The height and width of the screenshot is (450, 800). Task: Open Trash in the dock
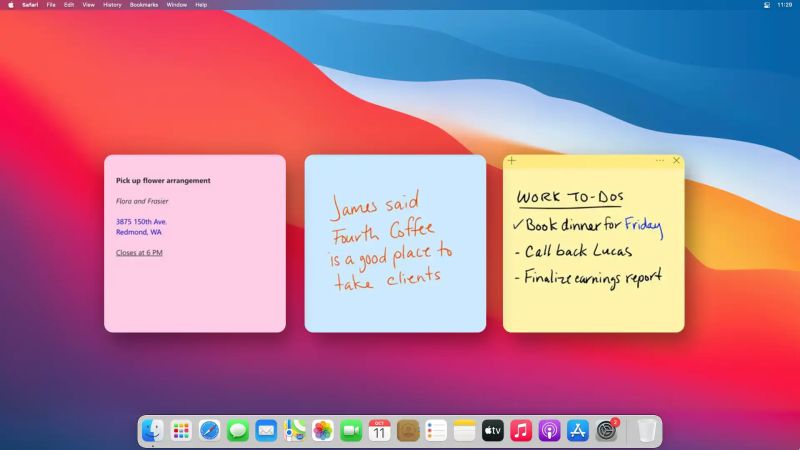646,431
